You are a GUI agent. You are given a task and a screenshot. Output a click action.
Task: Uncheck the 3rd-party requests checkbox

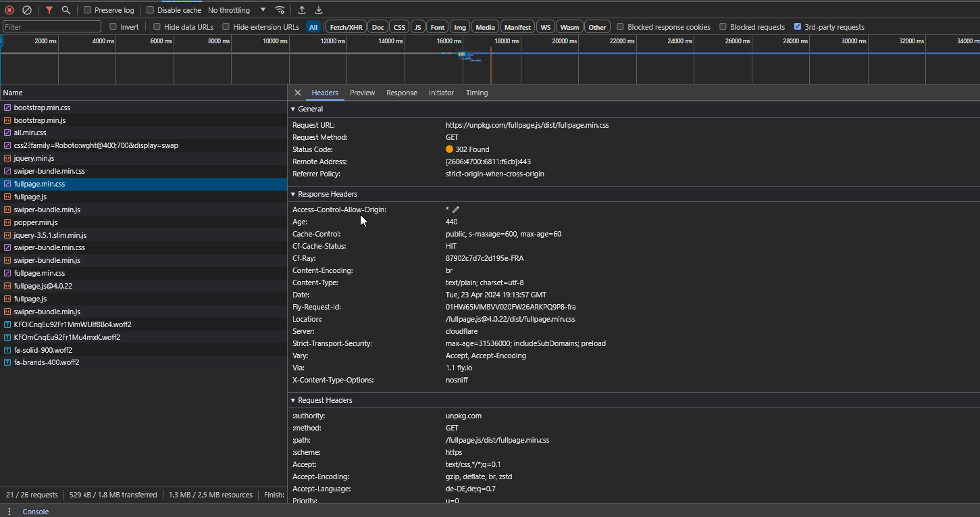pos(798,27)
